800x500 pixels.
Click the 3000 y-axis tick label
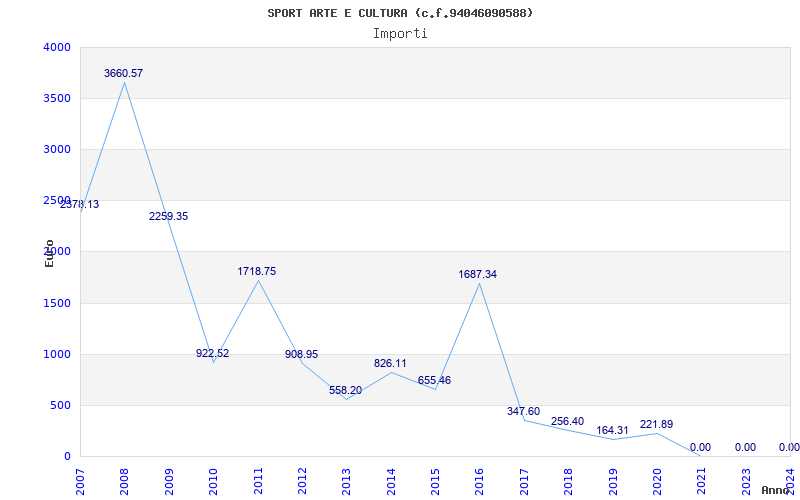[56, 149]
